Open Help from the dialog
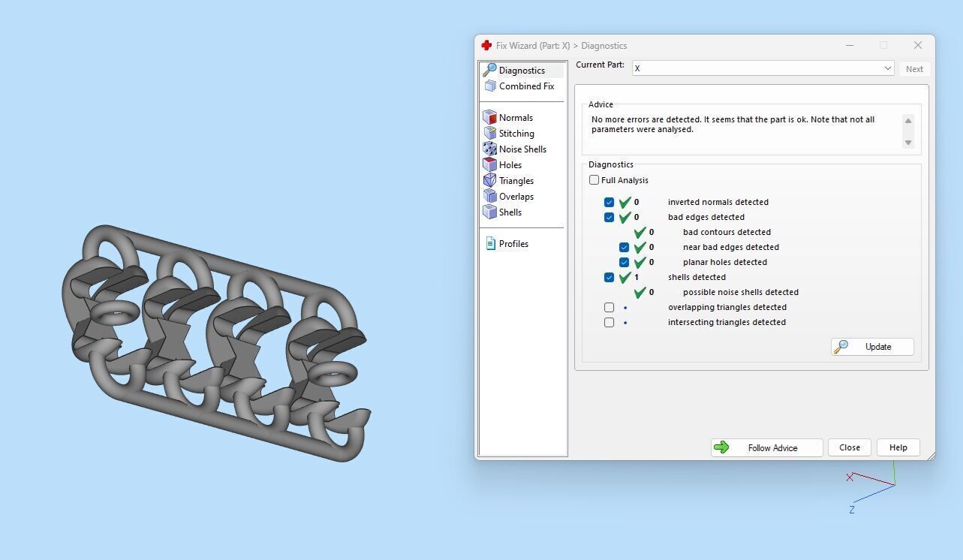The height and width of the screenshot is (560, 963). coord(898,447)
